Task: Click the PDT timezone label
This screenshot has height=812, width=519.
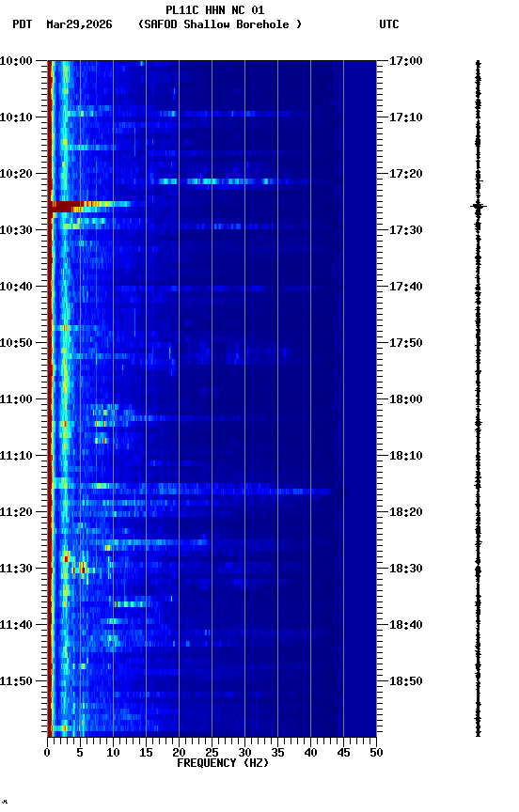Action: tap(23, 24)
